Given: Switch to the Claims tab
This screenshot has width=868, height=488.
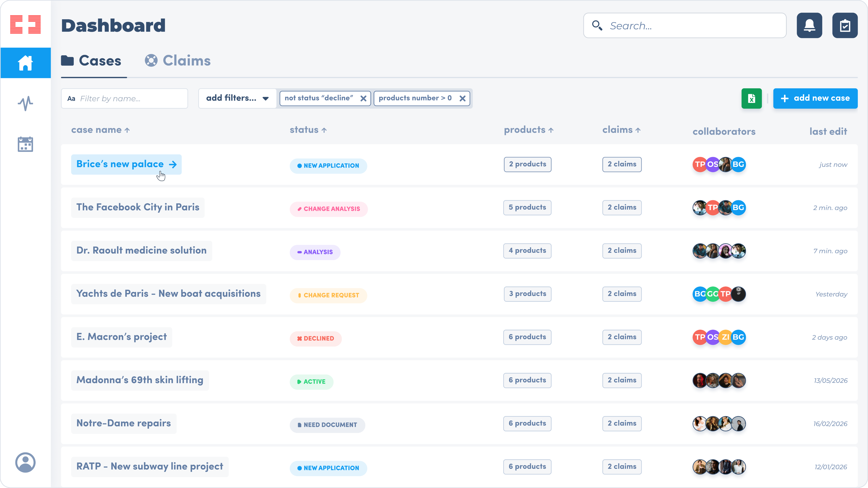Looking at the screenshot, I should coord(178,61).
